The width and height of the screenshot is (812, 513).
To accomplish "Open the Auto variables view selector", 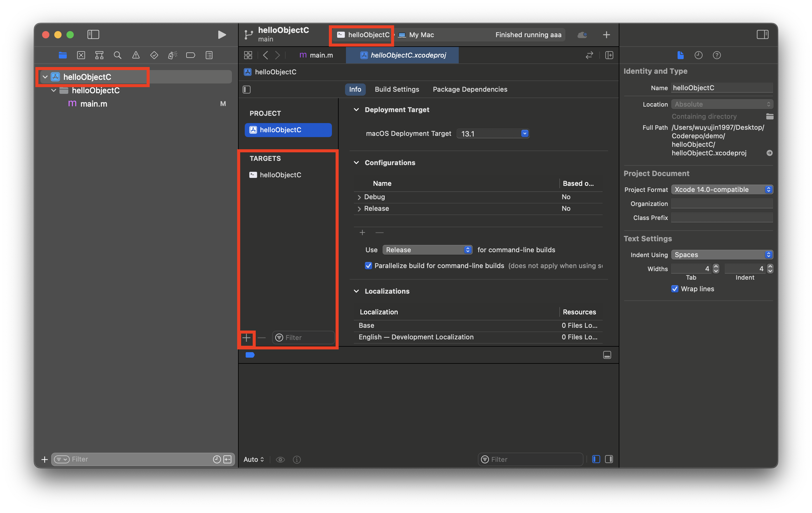I will tap(254, 459).
